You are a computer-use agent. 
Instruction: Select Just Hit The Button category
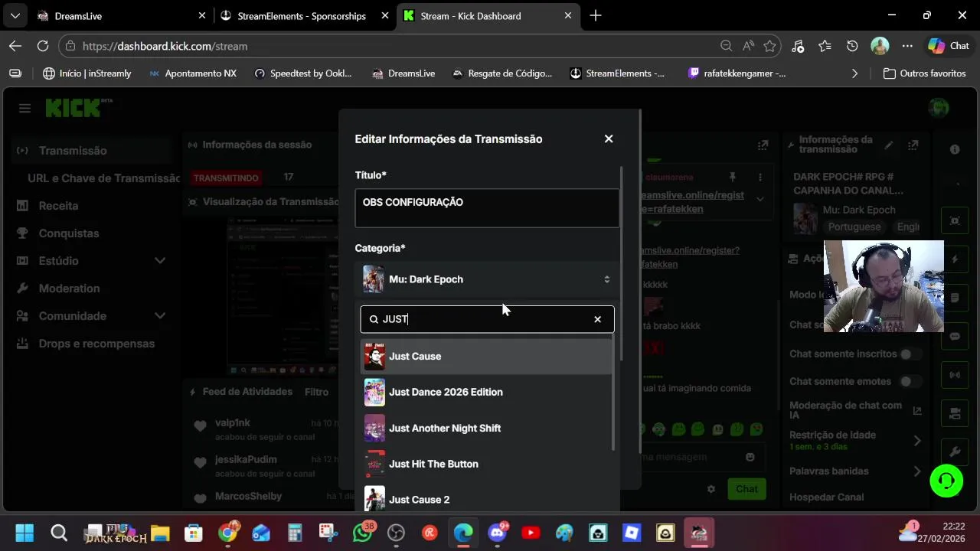click(x=487, y=464)
